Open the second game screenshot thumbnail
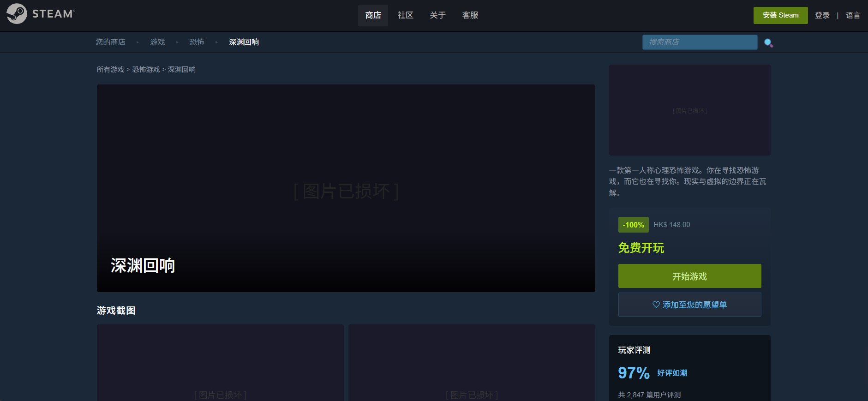Viewport: 868px width, 401px height. point(472,363)
